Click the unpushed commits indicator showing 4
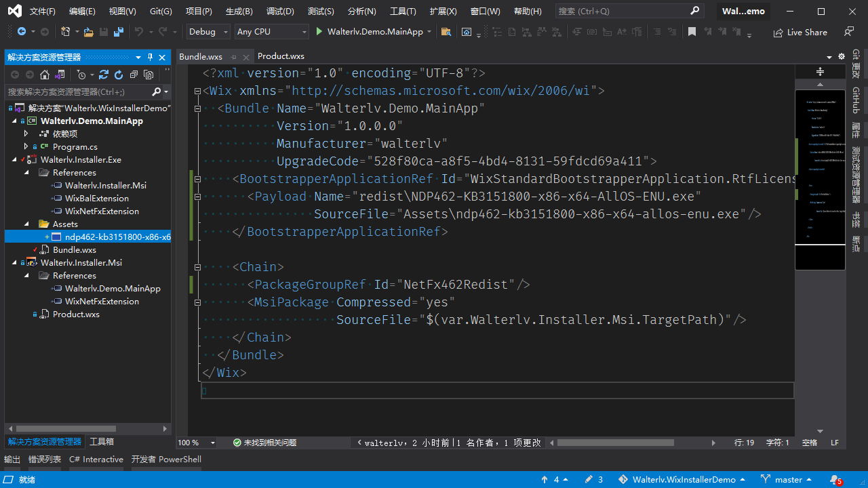The height and width of the screenshot is (488, 868). [x=555, y=479]
